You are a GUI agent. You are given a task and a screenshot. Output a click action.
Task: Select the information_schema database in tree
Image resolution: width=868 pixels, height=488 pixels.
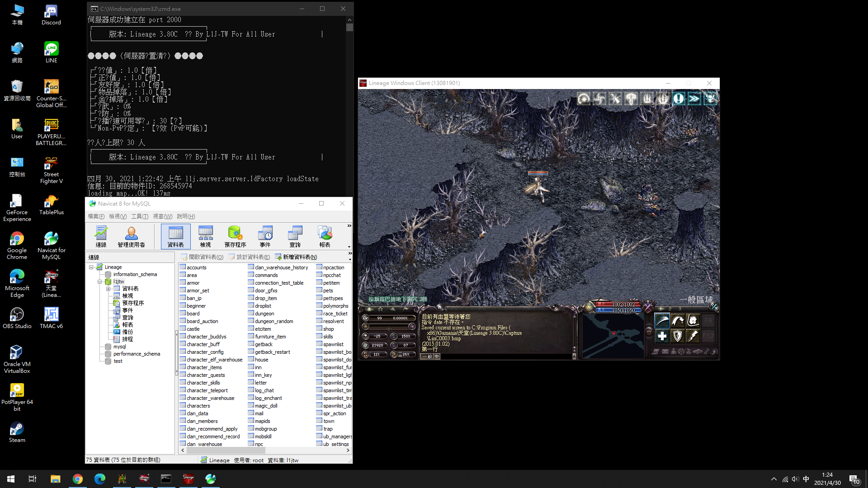point(131,274)
